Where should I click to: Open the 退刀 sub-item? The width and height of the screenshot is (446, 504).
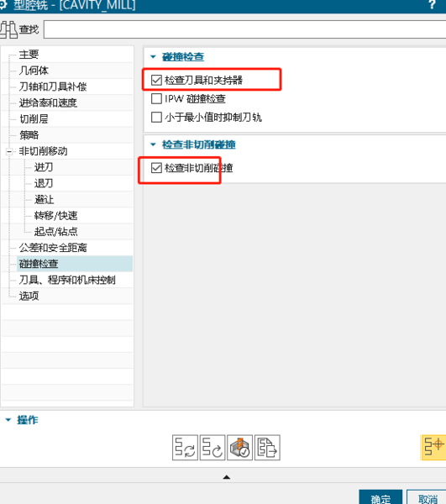pyautogui.click(x=44, y=183)
